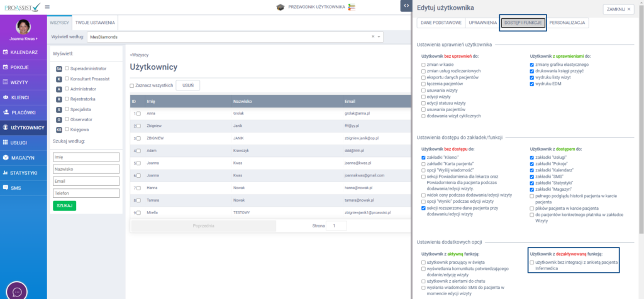The image size is (644, 299).
Task: Click the Joanna Kwas profile avatar
Action: (23, 26)
